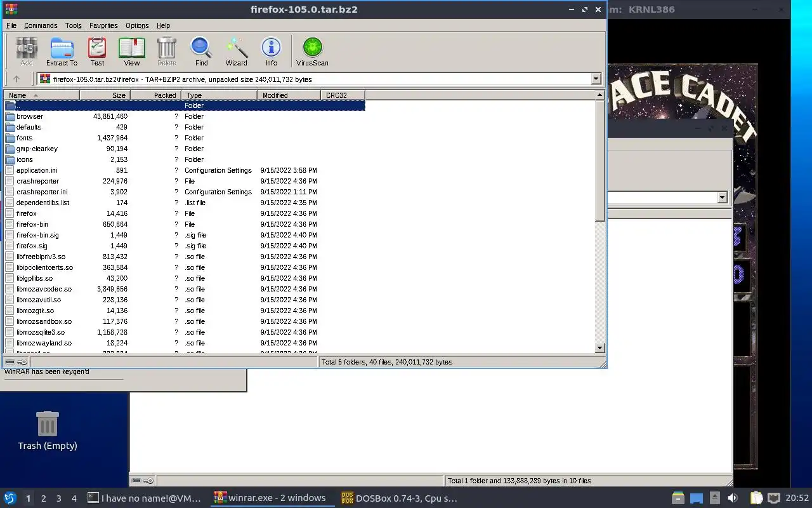Click the gmp-clearkey folder icon

click(10, 149)
